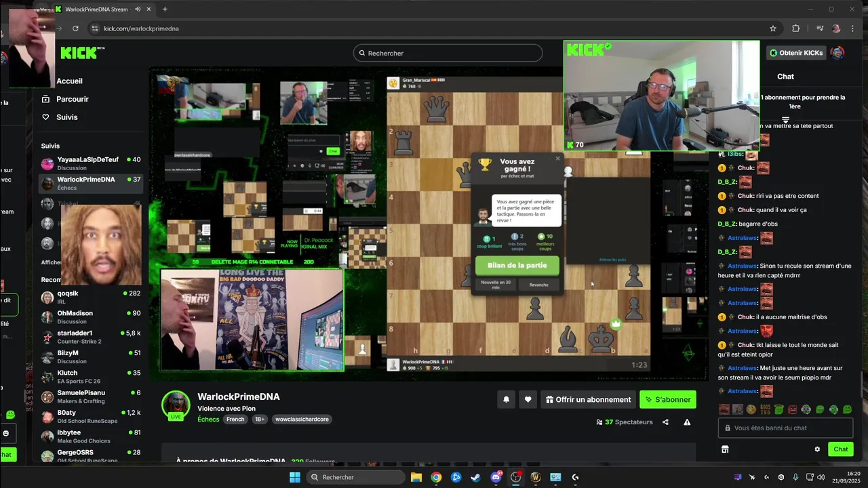Open a new browser tab
Viewport: 868px width, 488px height.
click(x=165, y=9)
